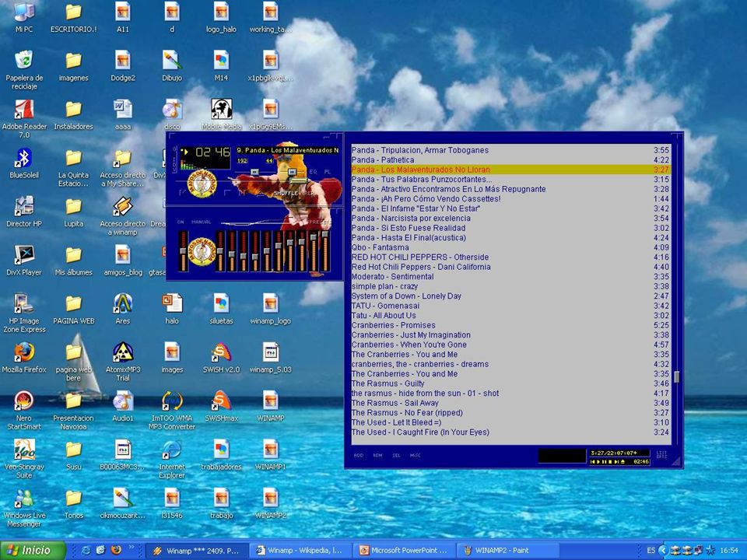Select HP Image Zone Express icon
The height and width of the screenshot is (560, 747).
pyautogui.click(x=24, y=313)
